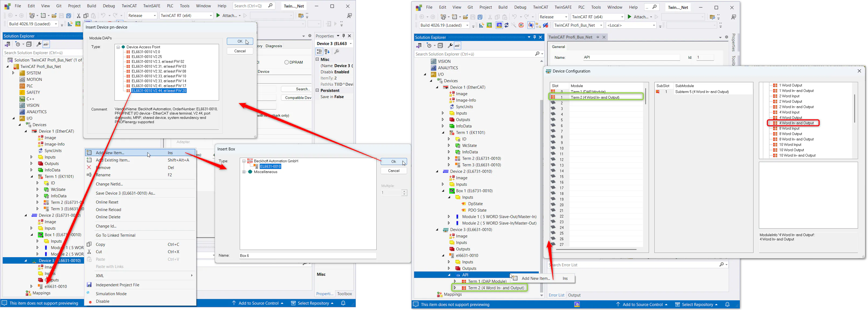Click the Reload Devices arrows icon
This screenshot has height=310, width=868.
[506, 25]
